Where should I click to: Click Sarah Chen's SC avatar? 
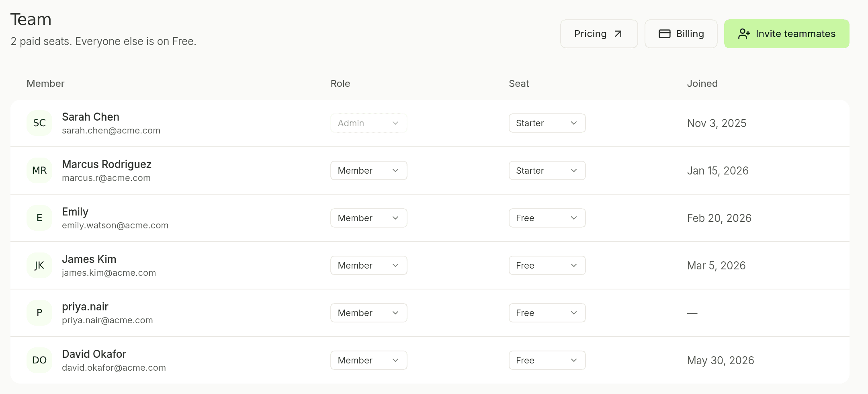[x=39, y=123]
